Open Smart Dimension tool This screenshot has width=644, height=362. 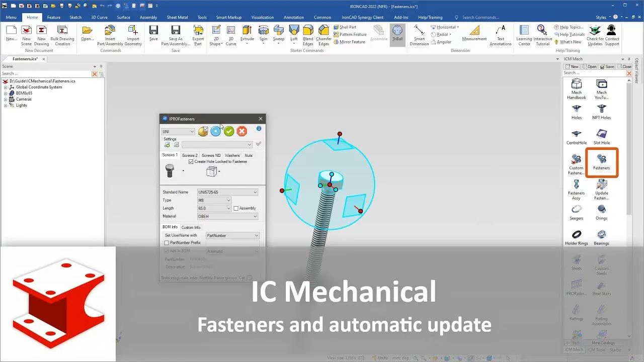click(x=419, y=35)
